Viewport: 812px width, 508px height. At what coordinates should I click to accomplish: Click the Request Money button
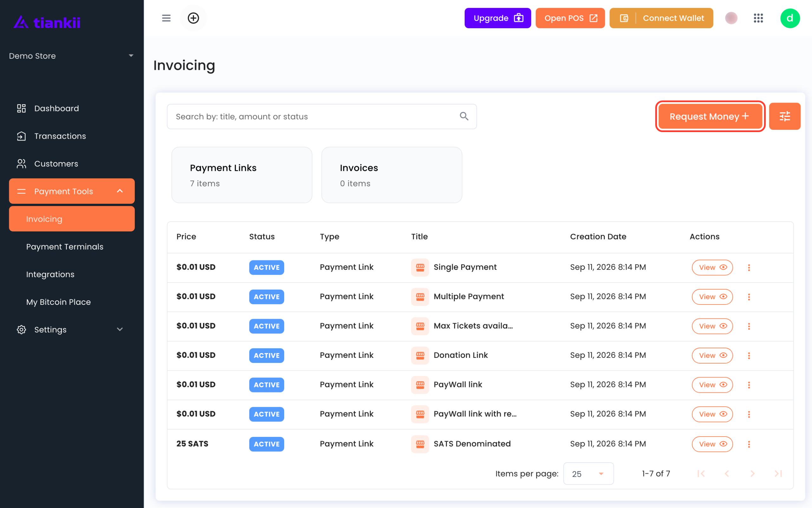[710, 116]
